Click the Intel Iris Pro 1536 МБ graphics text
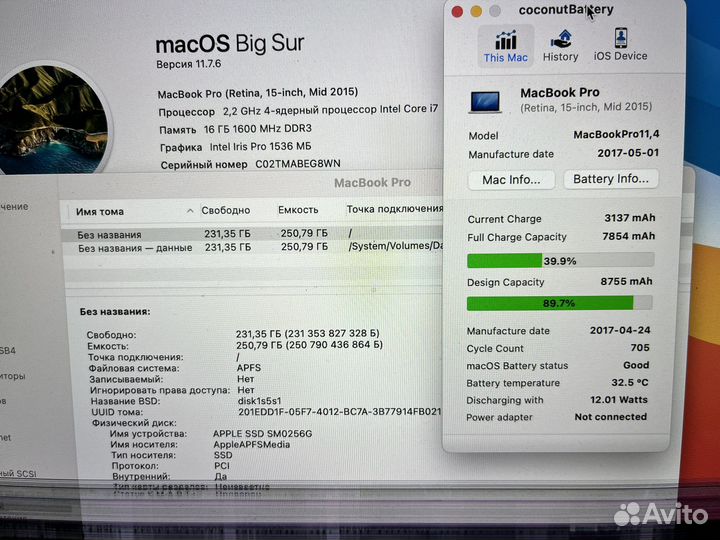Screen dimensions: 720x540 click(260, 146)
